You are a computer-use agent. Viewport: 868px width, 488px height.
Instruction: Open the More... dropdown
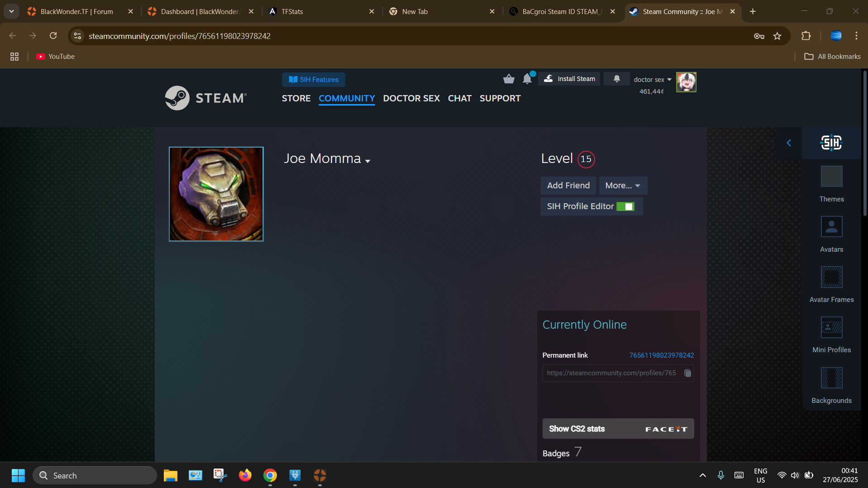(x=623, y=186)
